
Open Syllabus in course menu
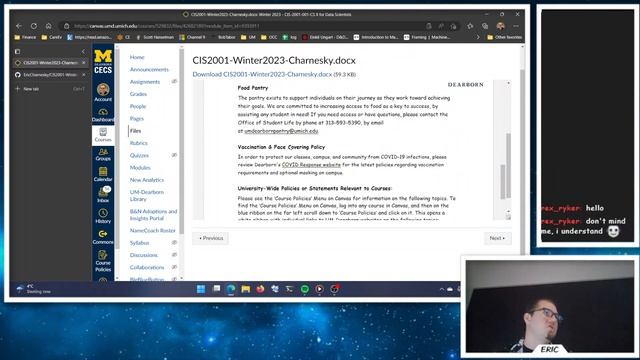pos(140,242)
